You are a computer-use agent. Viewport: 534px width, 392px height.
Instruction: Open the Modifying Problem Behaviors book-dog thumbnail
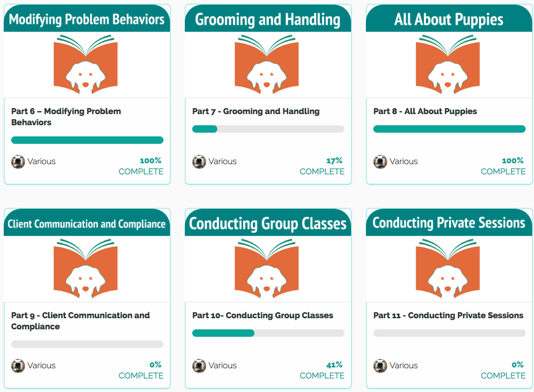point(85,64)
